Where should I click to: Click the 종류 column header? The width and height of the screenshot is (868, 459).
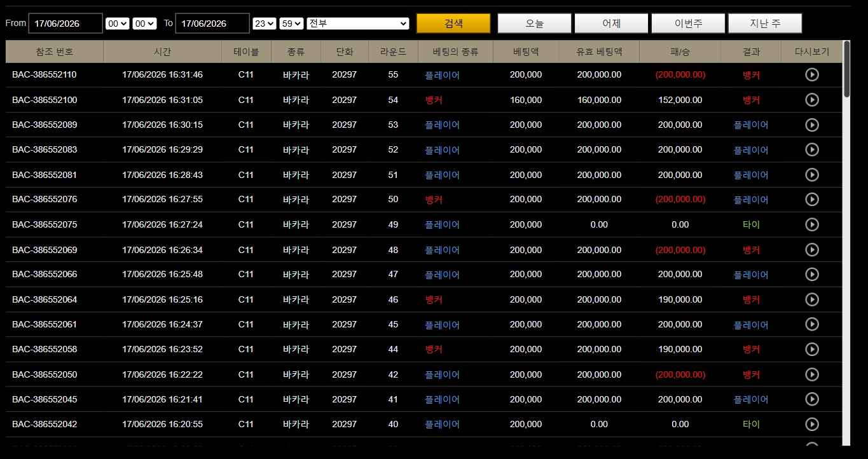296,51
